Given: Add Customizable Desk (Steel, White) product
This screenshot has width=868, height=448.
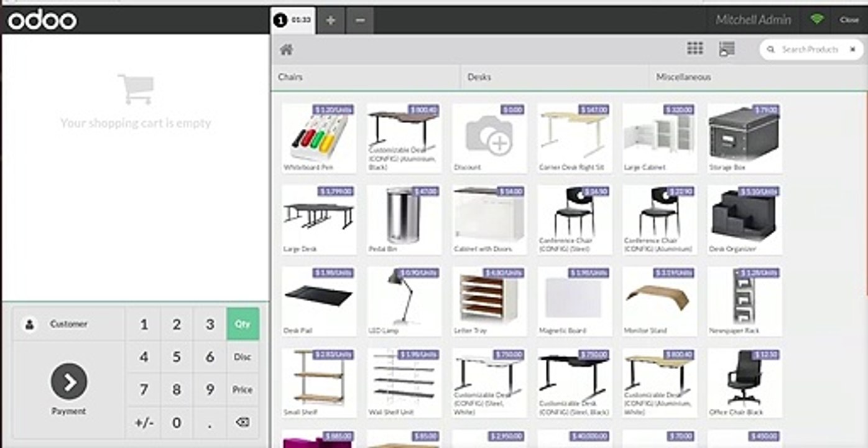Looking at the screenshot, I should tap(489, 383).
